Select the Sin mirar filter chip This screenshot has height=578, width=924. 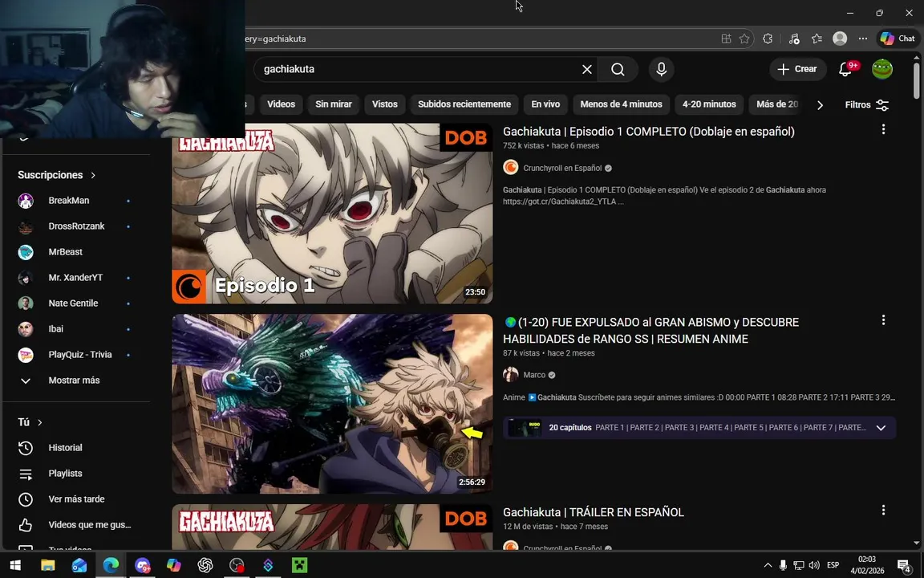point(334,104)
